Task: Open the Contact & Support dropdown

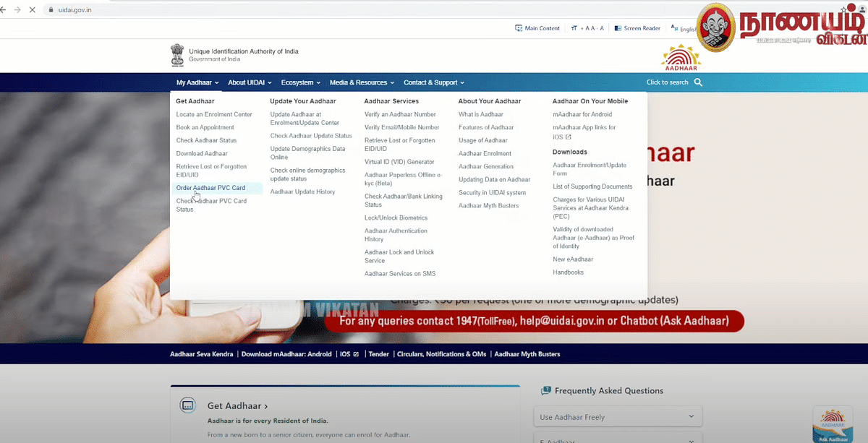Action: [x=434, y=82]
